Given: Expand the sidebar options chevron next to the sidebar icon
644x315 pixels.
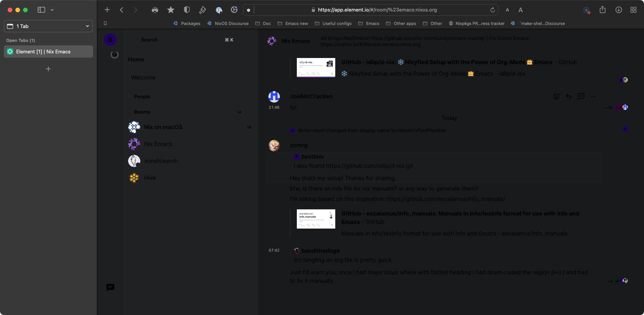Looking at the screenshot, I should [52, 10].
